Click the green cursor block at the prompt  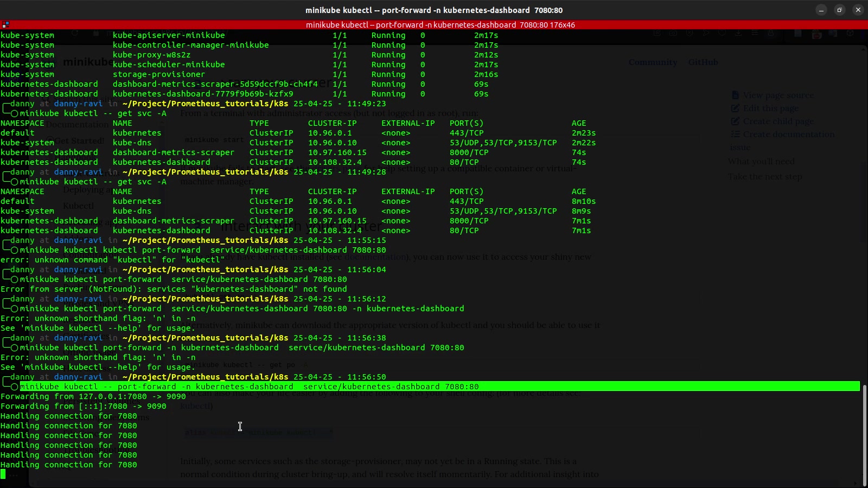(x=3, y=474)
